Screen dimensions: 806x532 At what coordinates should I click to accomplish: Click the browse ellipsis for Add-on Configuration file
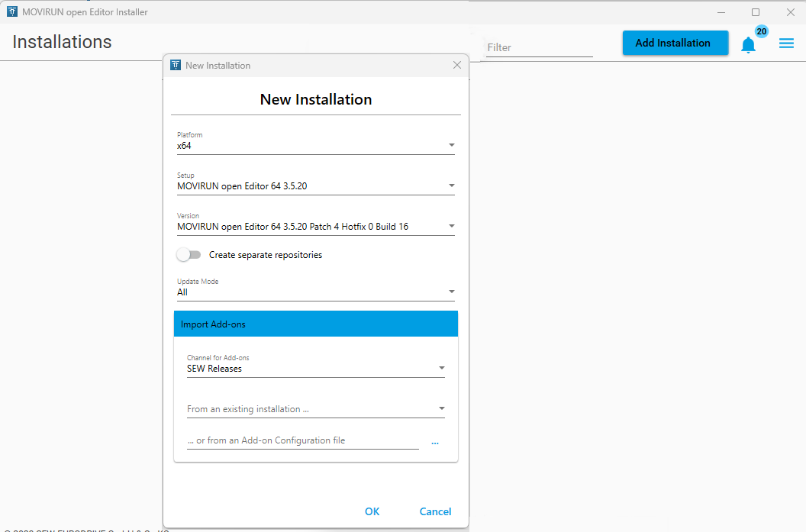point(435,442)
